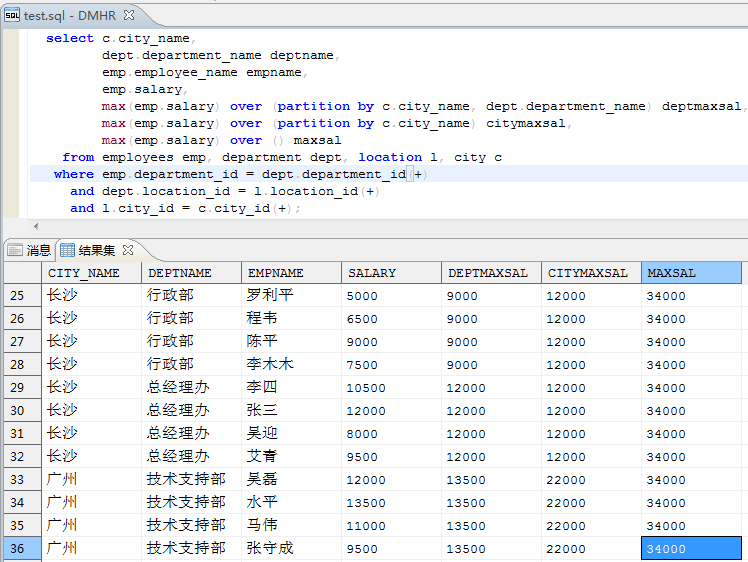The image size is (748, 562).
Task: Close the test.sql - DMHR editor tab
Action: pos(130,15)
